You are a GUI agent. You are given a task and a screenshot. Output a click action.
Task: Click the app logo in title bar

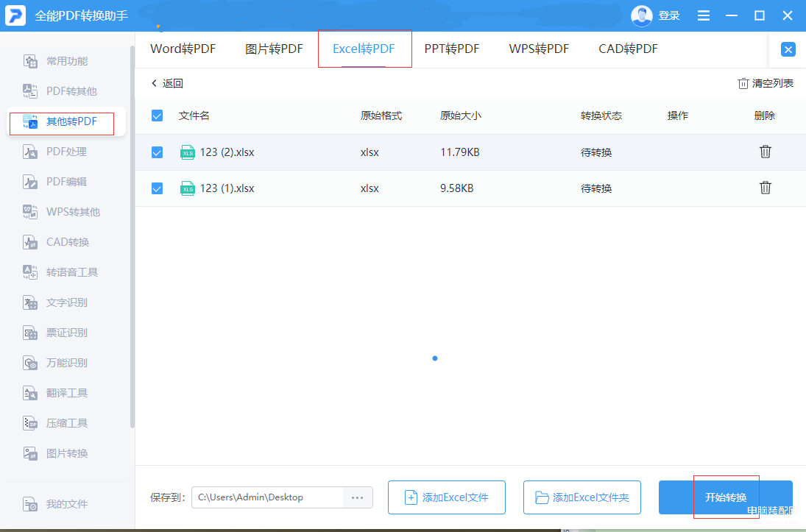click(x=15, y=15)
